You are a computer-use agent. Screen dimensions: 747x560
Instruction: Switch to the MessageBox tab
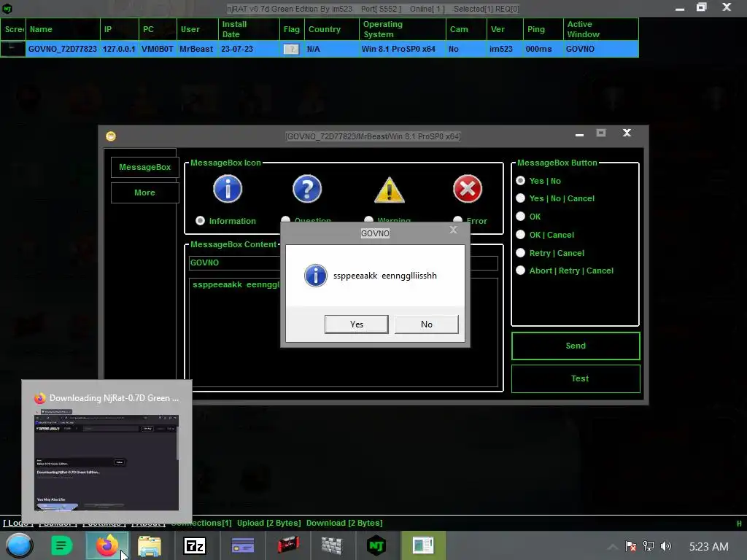coord(145,167)
